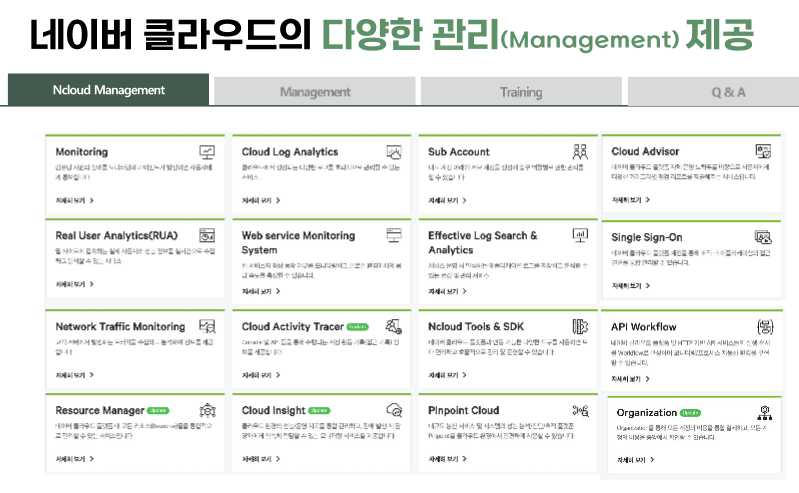Click the Cloud Activity Tracer icon
The height and width of the screenshot is (493, 799).
tap(394, 326)
